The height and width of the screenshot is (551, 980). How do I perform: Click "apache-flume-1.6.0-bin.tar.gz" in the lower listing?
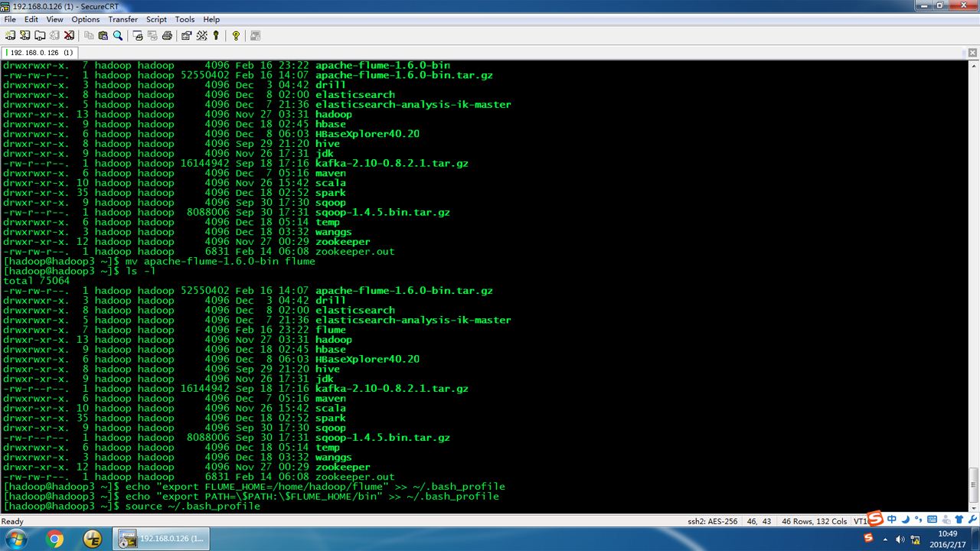click(404, 291)
